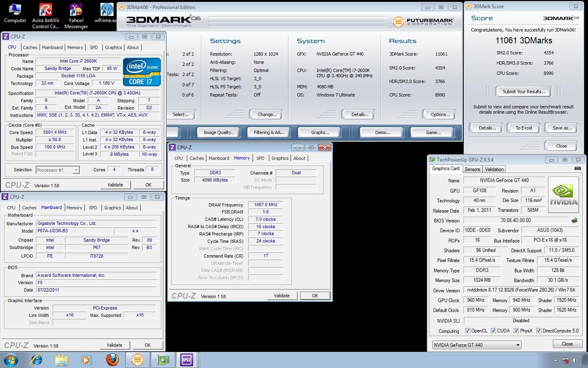Open the NVIDIA GeForce GT 440 GPU dropdown
This screenshot has width=588, height=368.
tap(477, 345)
